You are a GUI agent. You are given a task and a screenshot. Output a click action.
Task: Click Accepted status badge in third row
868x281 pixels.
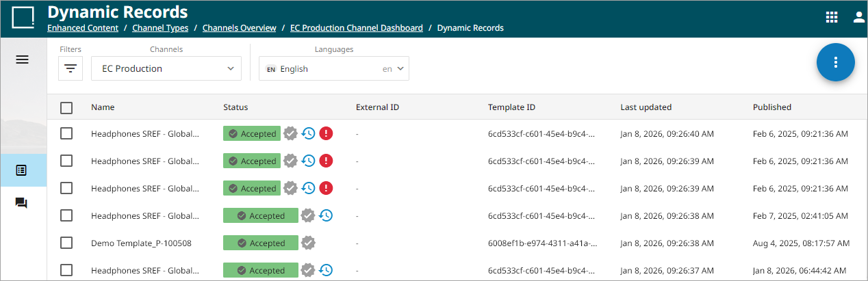pyautogui.click(x=252, y=188)
